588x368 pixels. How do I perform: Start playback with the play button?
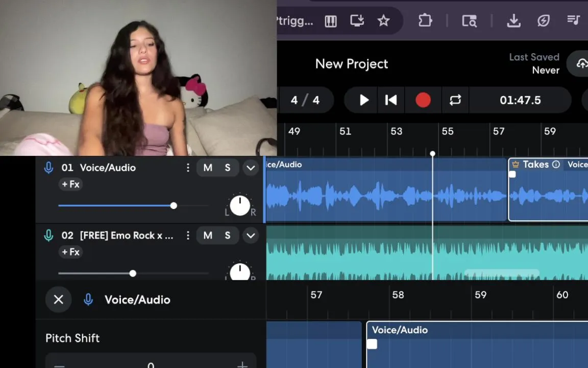[363, 100]
